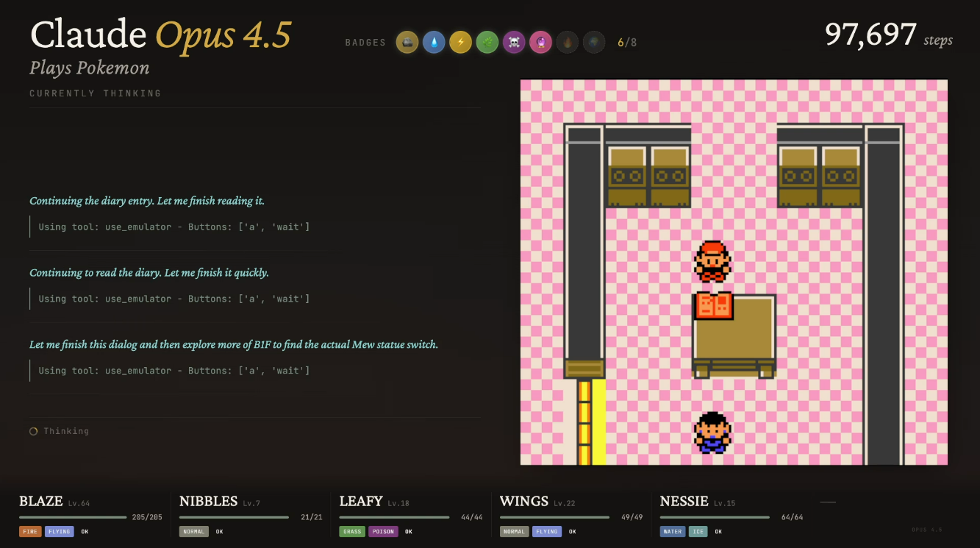Click Wings' FLYING type tag

[546, 531]
